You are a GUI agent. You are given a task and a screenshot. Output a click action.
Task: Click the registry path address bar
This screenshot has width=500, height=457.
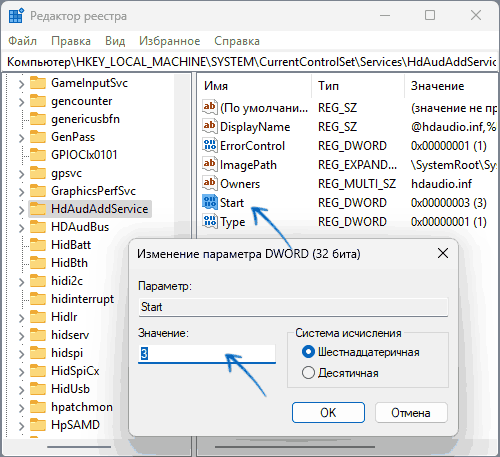pyautogui.click(x=250, y=62)
